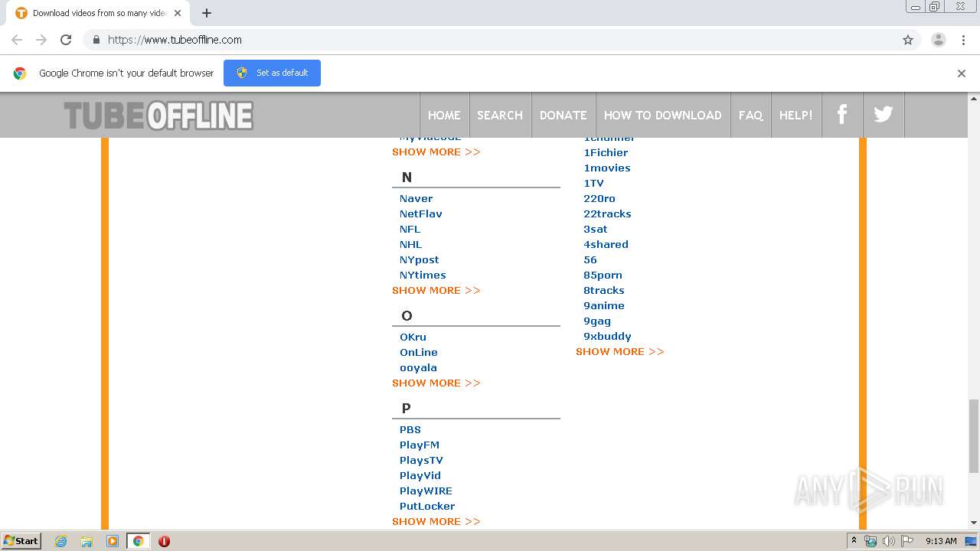980x551 pixels.
Task: Open the ooyala link
Action: pos(418,367)
